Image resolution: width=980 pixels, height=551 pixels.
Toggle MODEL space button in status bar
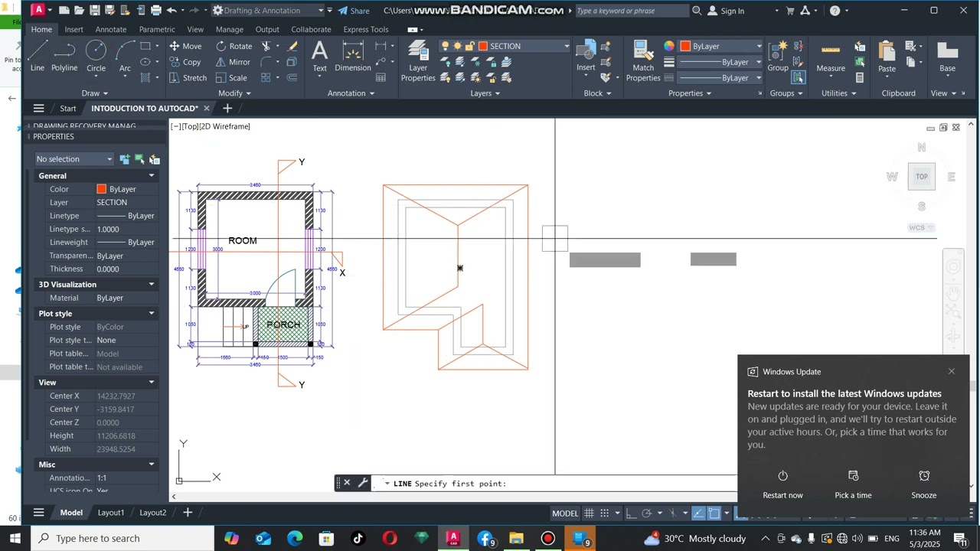(x=565, y=513)
